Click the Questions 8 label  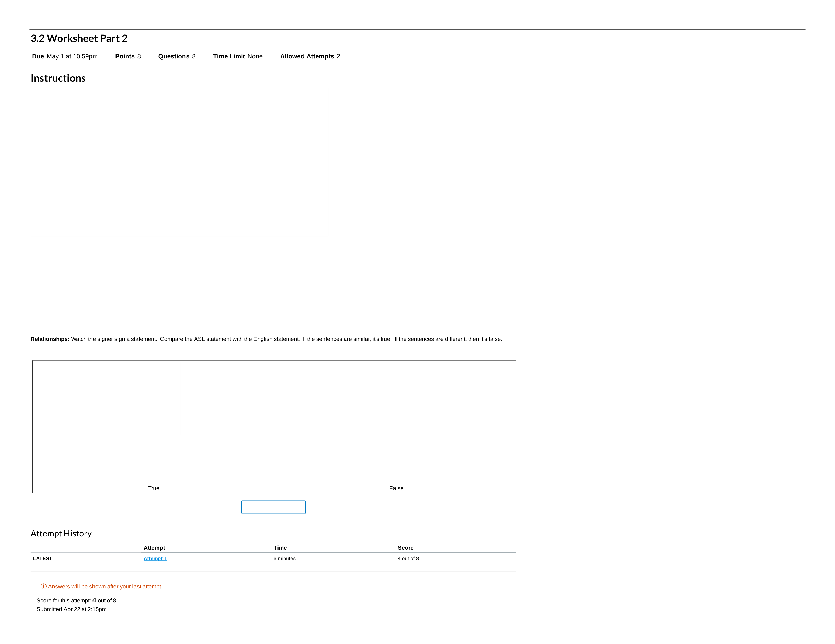click(x=177, y=56)
